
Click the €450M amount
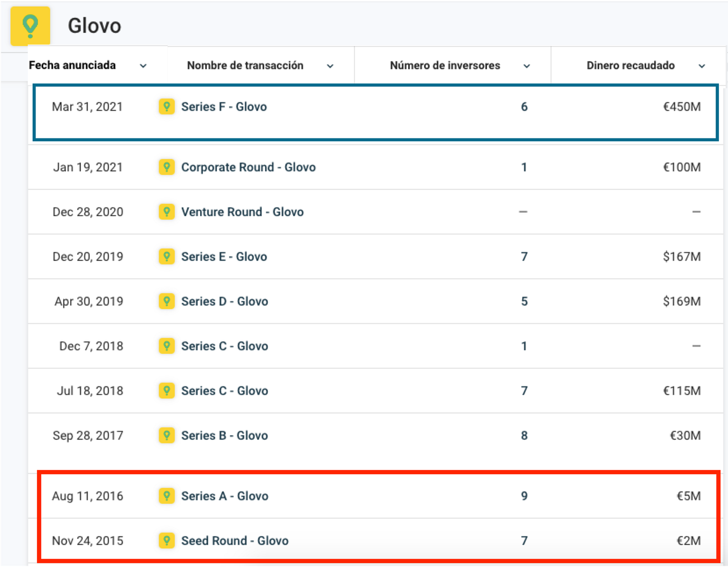(x=682, y=106)
